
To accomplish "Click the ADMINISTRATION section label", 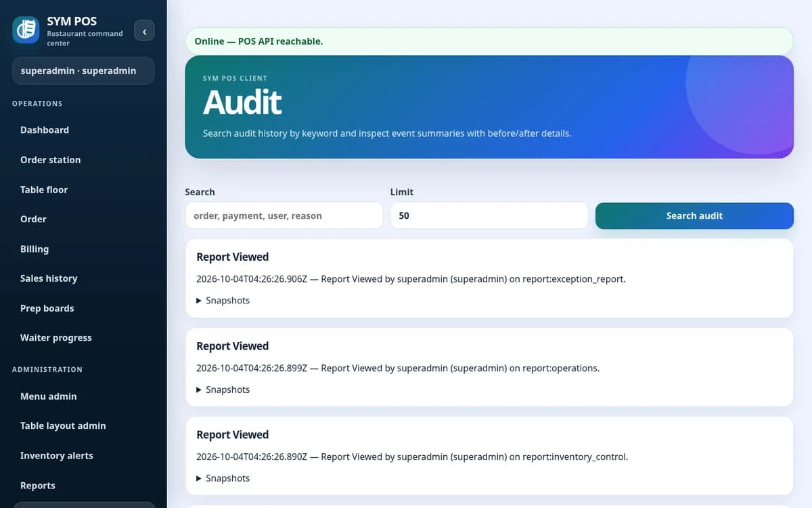I will click(x=47, y=370).
